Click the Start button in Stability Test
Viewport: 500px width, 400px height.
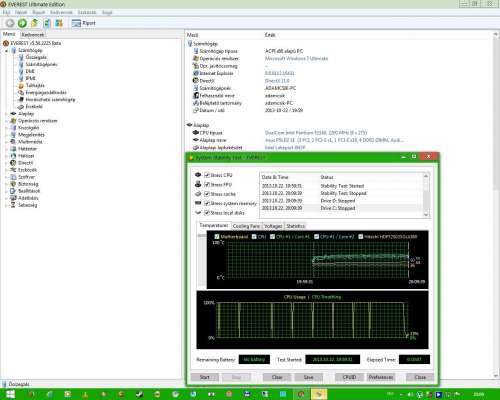[x=205, y=377]
